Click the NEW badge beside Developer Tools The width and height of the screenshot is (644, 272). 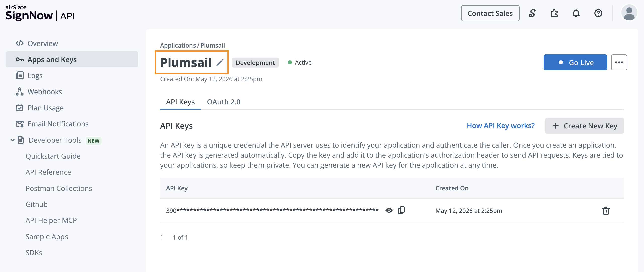(x=93, y=141)
